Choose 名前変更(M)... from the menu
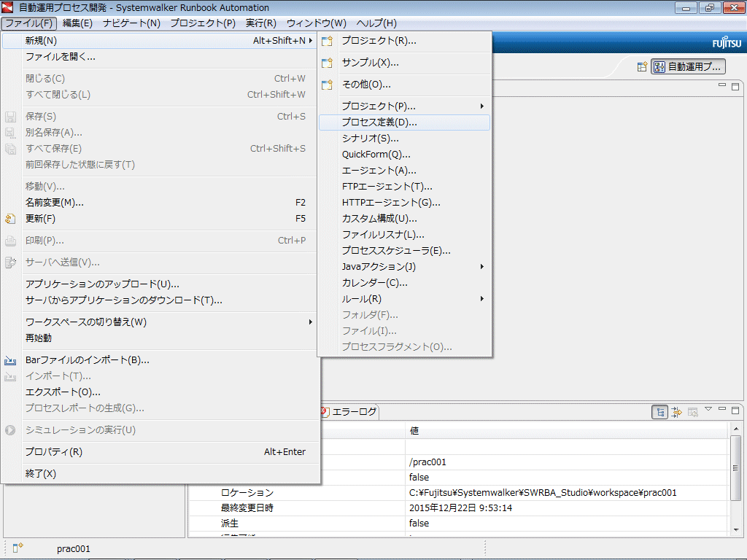 pyautogui.click(x=159, y=203)
